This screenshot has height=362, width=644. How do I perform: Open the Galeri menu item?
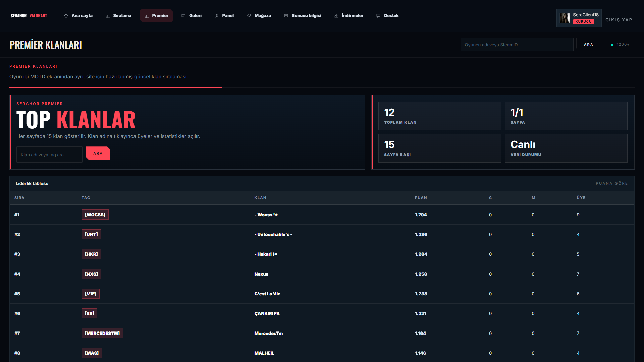click(x=192, y=16)
